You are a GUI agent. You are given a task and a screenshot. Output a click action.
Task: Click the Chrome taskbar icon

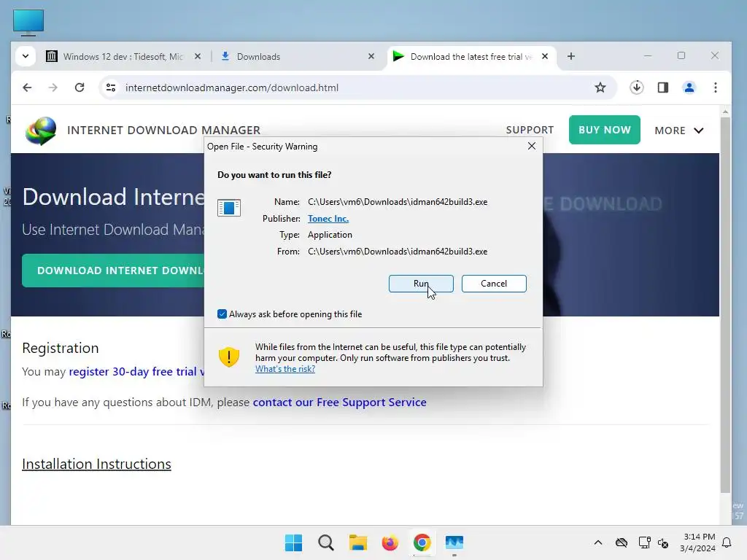[x=422, y=542]
